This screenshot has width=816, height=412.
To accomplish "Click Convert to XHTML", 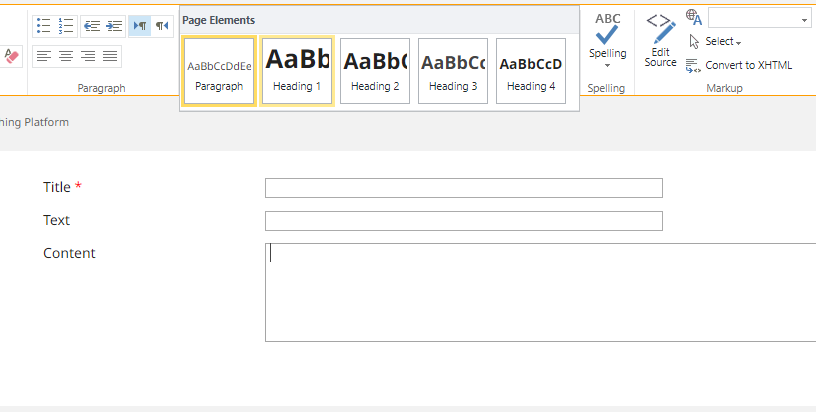I will [x=740, y=66].
